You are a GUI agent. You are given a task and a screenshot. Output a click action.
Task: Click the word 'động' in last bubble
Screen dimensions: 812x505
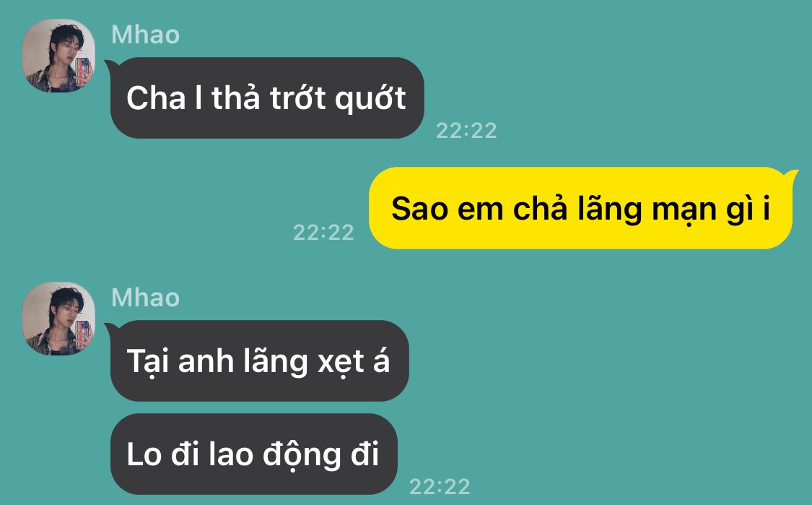click(302, 454)
